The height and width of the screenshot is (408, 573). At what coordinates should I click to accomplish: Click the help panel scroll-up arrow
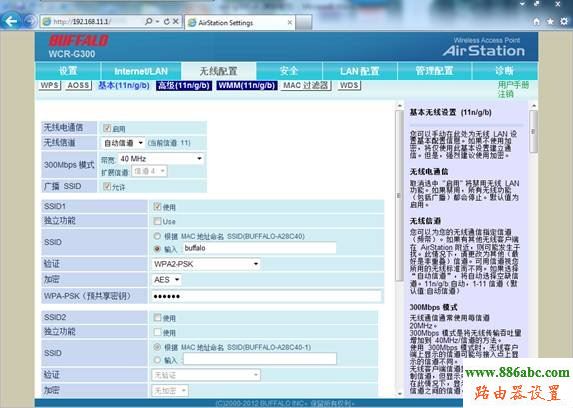533,105
